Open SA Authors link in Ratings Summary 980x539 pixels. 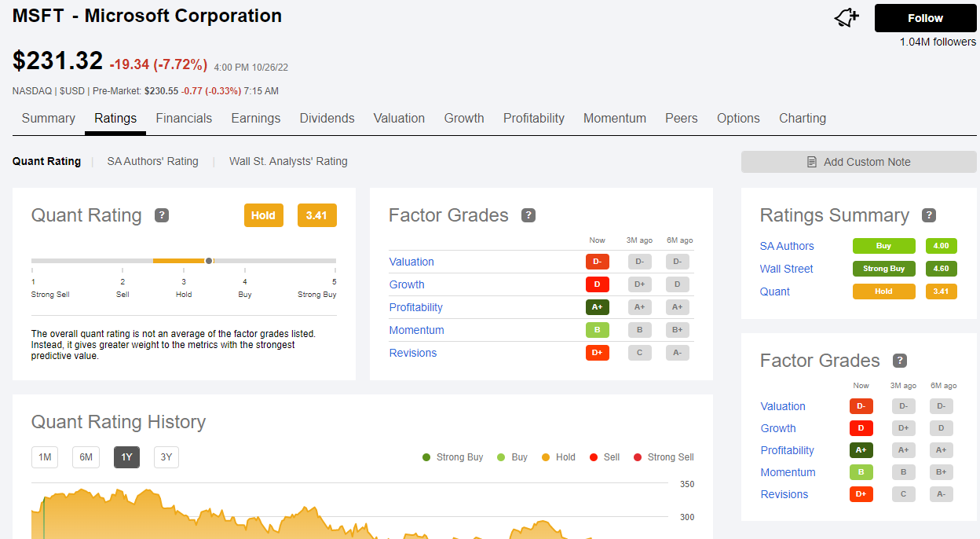click(787, 246)
